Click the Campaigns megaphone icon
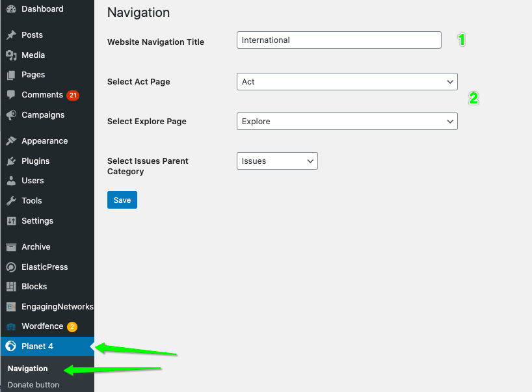The height and width of the screenshot is (392, 532). (x=11, y=115)
